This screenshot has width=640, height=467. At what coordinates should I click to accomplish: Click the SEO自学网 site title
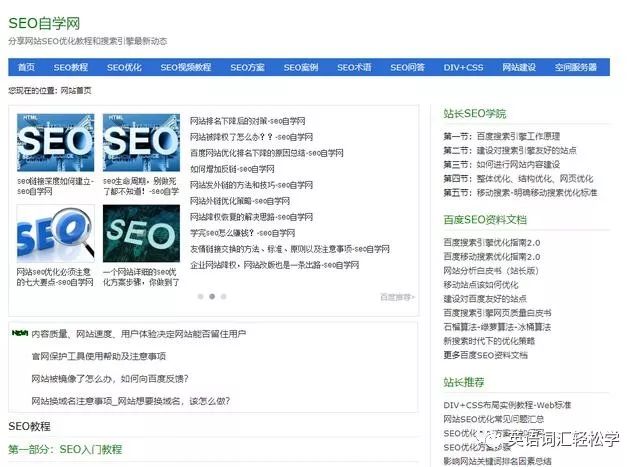(x=44, y=23)
